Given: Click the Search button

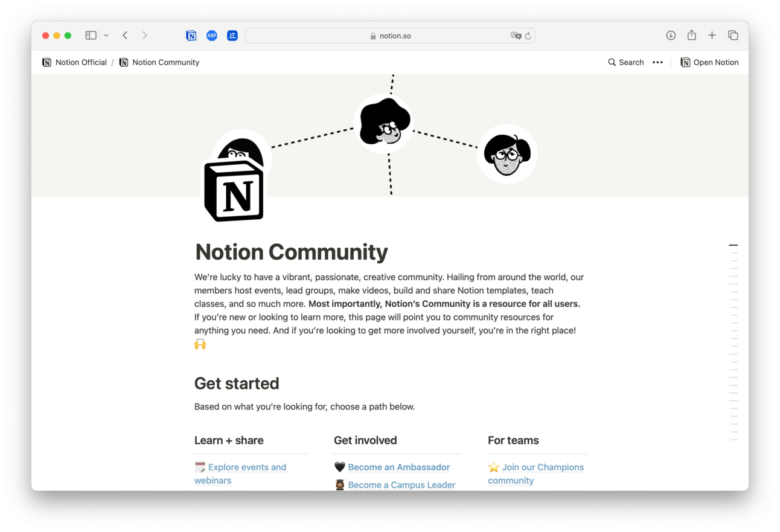Looking at the screenshot, I should coord(626,62).
